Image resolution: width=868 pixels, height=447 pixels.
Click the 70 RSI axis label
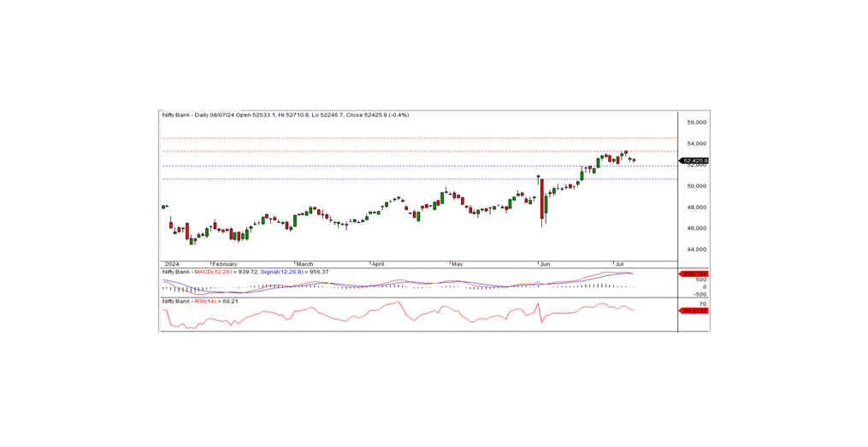coord(702,304)
